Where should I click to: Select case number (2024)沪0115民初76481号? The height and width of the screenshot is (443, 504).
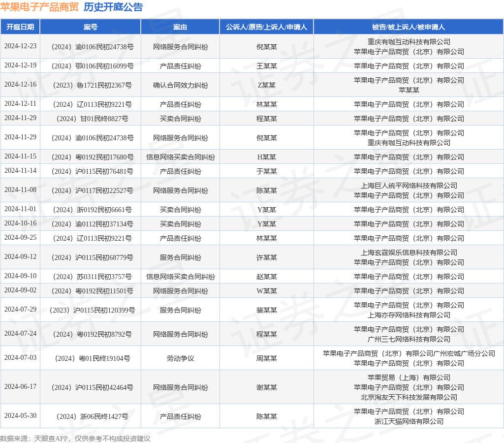tap(92, 171)
